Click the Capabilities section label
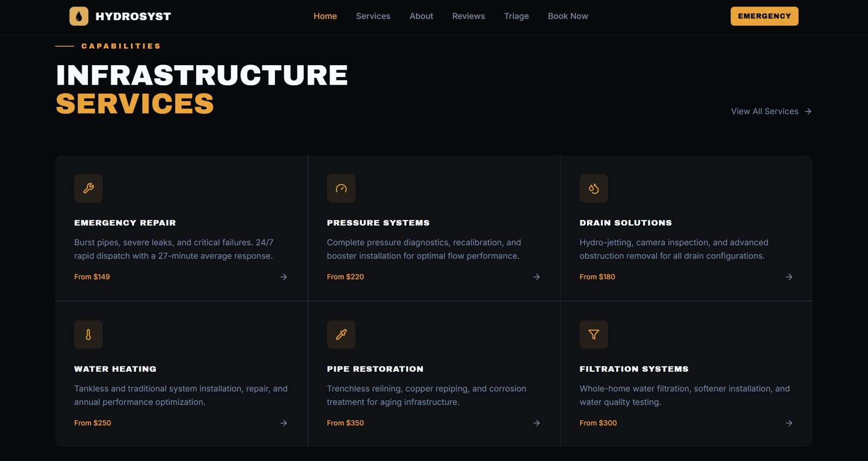This screenshot has width=868, height=461. [121, 46]
